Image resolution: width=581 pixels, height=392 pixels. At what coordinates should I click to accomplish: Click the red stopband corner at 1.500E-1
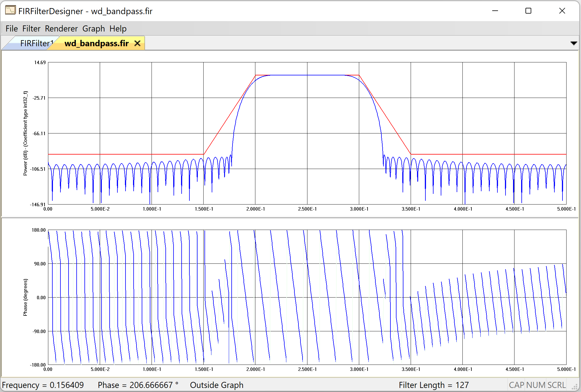tap(204, 154)
